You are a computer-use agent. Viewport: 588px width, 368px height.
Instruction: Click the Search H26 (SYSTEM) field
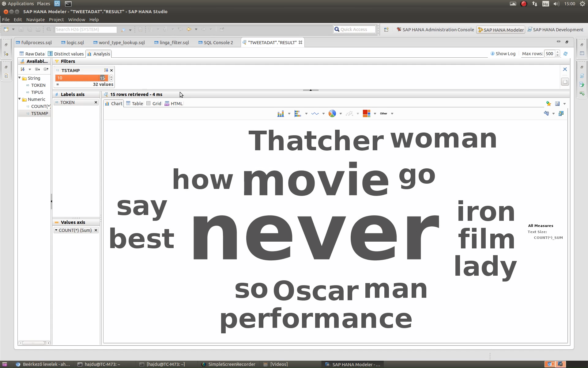[86, 29]
